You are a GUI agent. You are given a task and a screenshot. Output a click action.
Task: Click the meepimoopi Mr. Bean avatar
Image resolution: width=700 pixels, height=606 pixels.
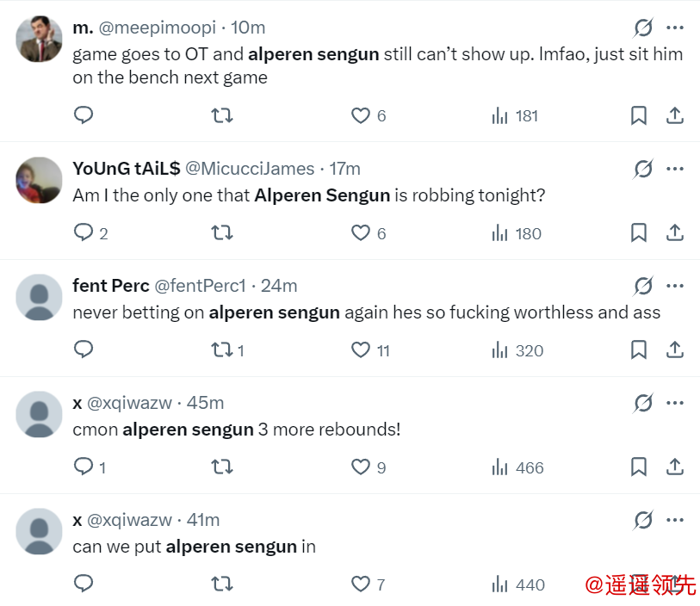[x=40, y=39]
